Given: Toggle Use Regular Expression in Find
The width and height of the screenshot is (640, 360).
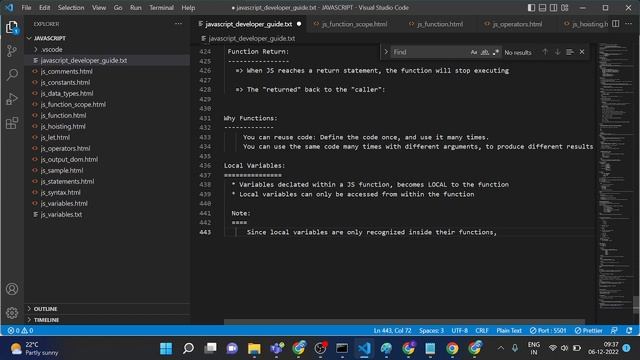Looking at the screenshot, I should click(496, 52).
